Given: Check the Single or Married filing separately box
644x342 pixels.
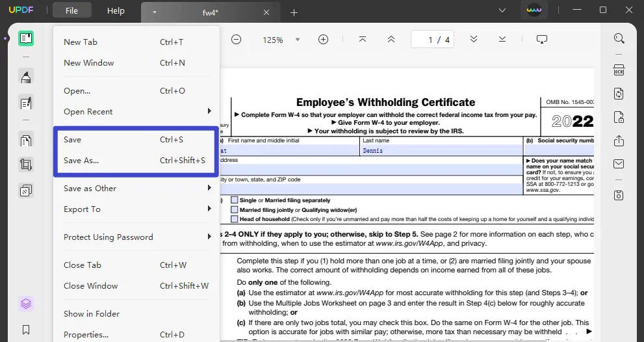Looking at the screenshot, I should (235, 200).
